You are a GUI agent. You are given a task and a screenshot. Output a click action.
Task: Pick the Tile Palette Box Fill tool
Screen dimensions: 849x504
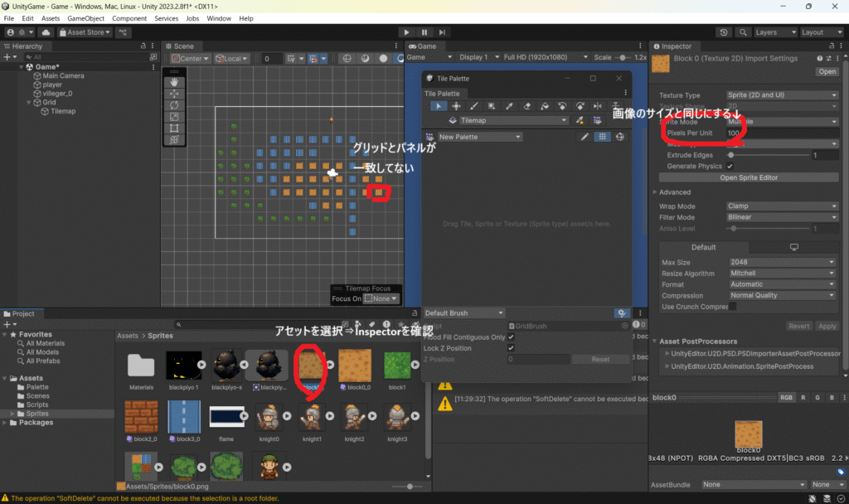tap(491, 106)
